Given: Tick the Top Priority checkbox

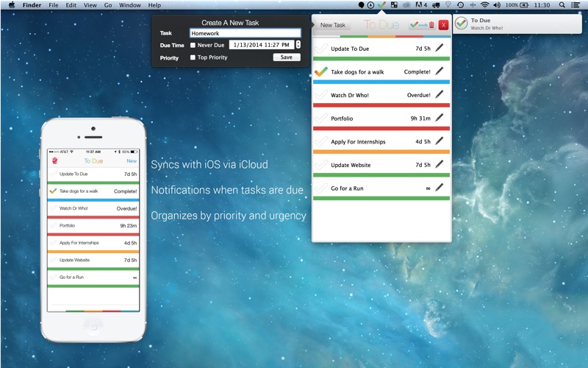Looking at the screenshot, I should point(193,57).
